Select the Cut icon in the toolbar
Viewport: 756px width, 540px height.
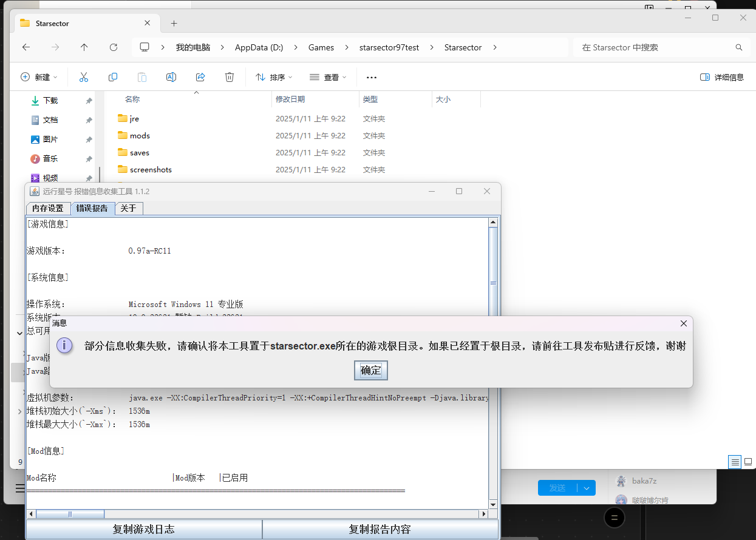point(83,77)
